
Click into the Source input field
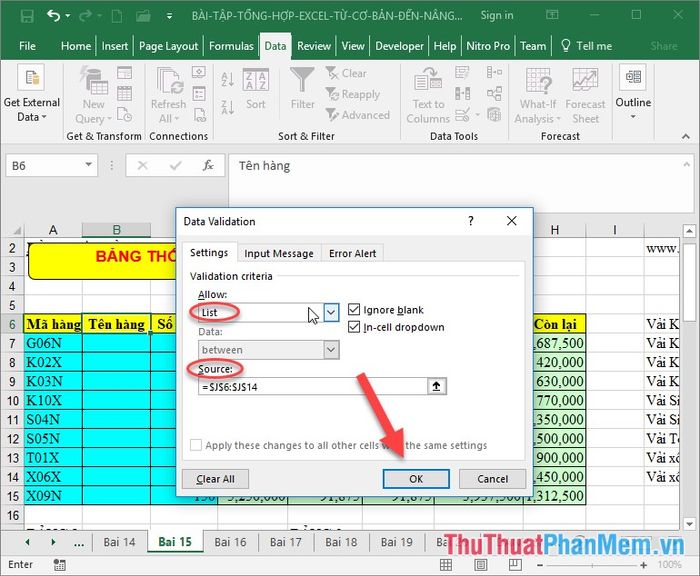(x=310, y=386)
